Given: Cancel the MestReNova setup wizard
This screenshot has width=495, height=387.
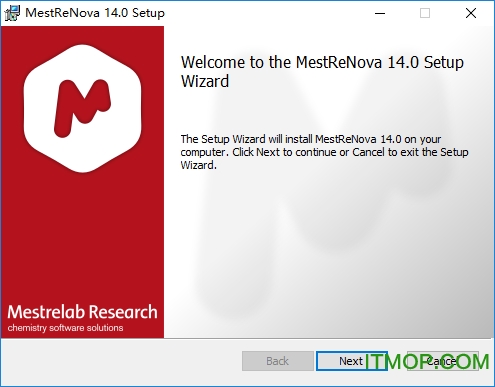Looking at the screenshot, I should pos(443,361).
